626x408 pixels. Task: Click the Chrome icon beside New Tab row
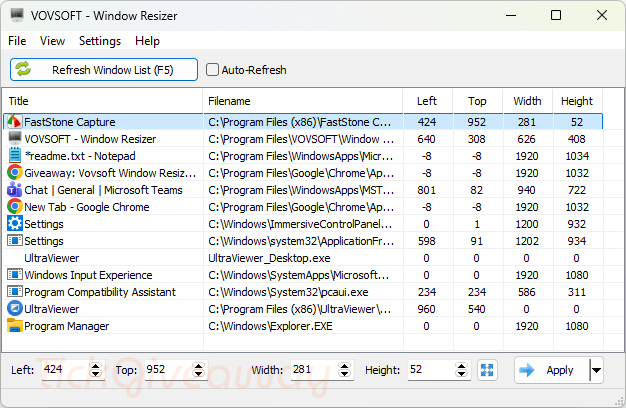tap(14, 206)
